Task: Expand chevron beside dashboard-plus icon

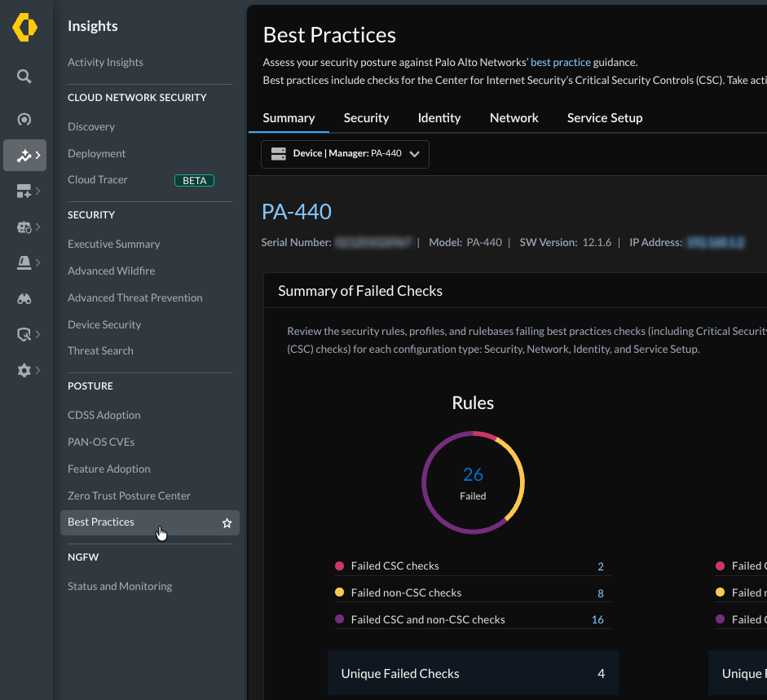Action: tap(38, 191)
